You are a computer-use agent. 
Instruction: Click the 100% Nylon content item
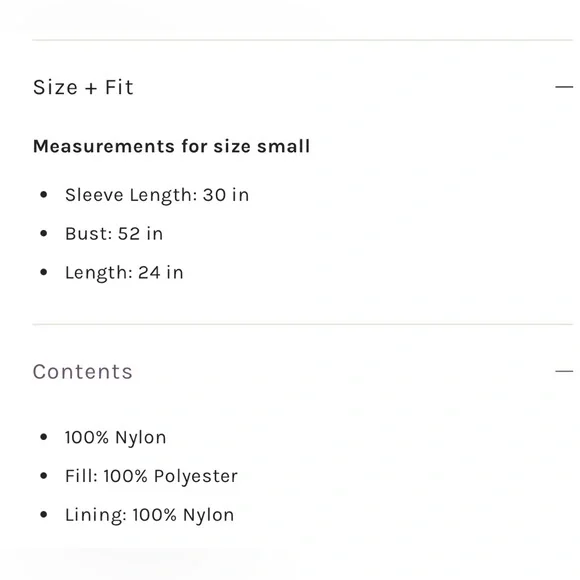115,437
